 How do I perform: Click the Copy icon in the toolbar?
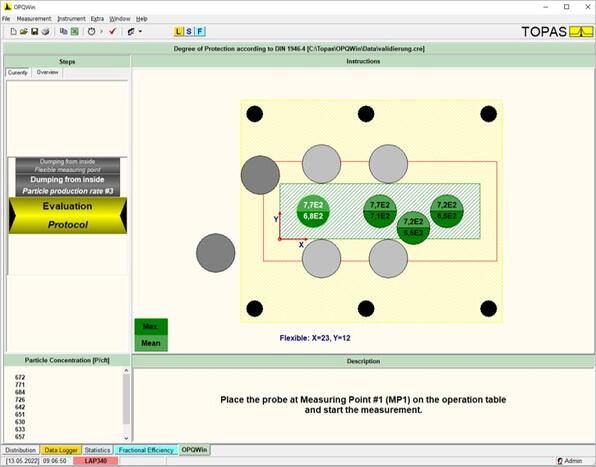[64, 32]
